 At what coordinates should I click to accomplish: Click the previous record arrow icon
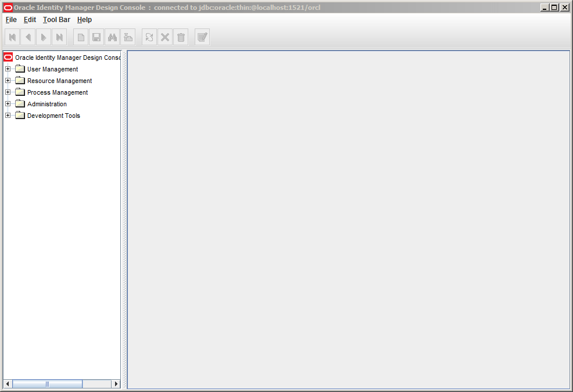click(x=28, y=37)
